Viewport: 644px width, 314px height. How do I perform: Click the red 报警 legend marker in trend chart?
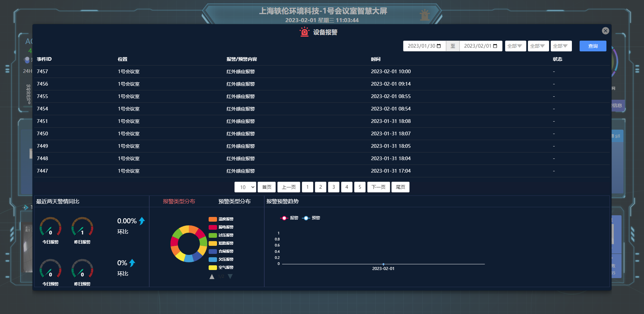(284, 218)
